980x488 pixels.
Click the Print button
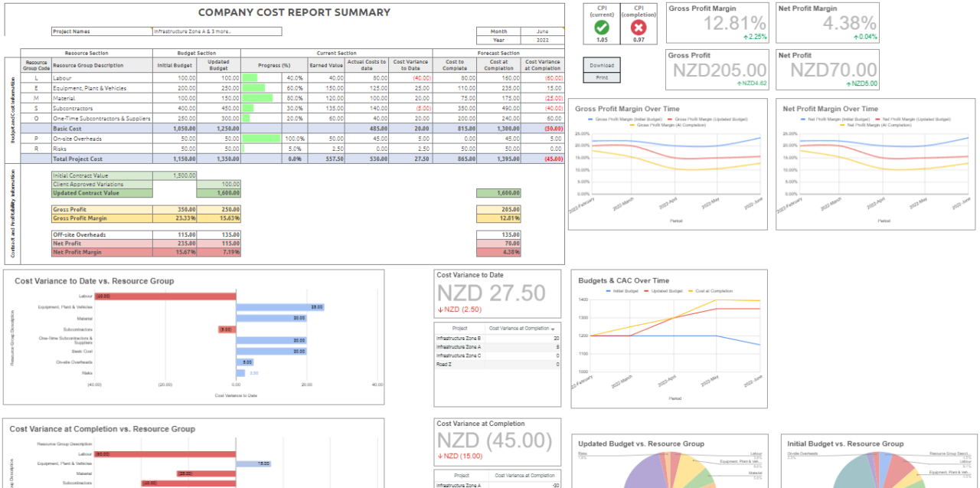(602, 77)
